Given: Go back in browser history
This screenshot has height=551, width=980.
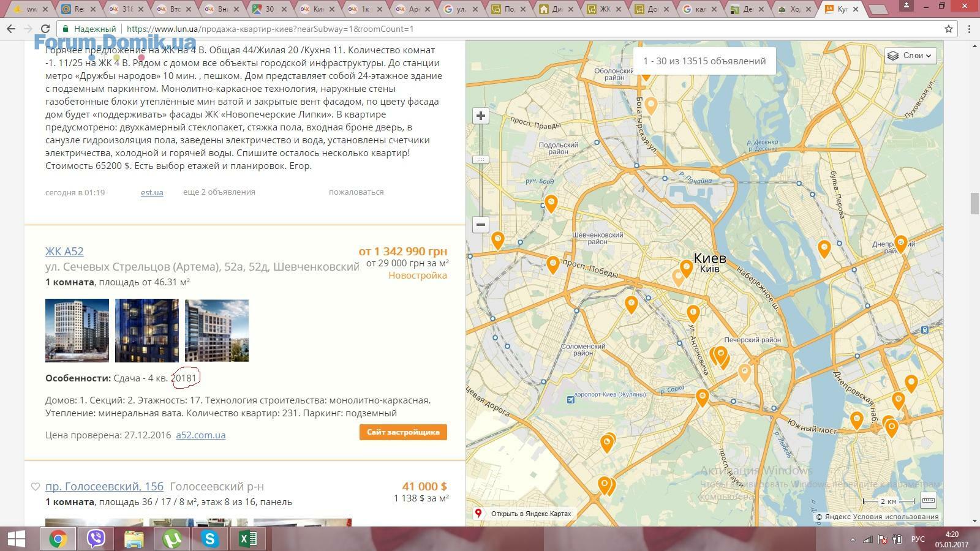Looking at the screenshot, I should click(x=11, y=29).
